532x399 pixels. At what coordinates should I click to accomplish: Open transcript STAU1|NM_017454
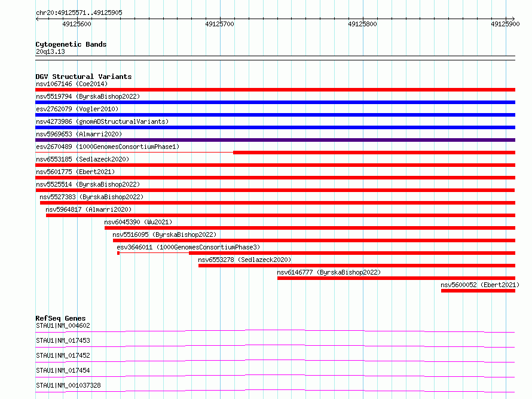[63, 370]
